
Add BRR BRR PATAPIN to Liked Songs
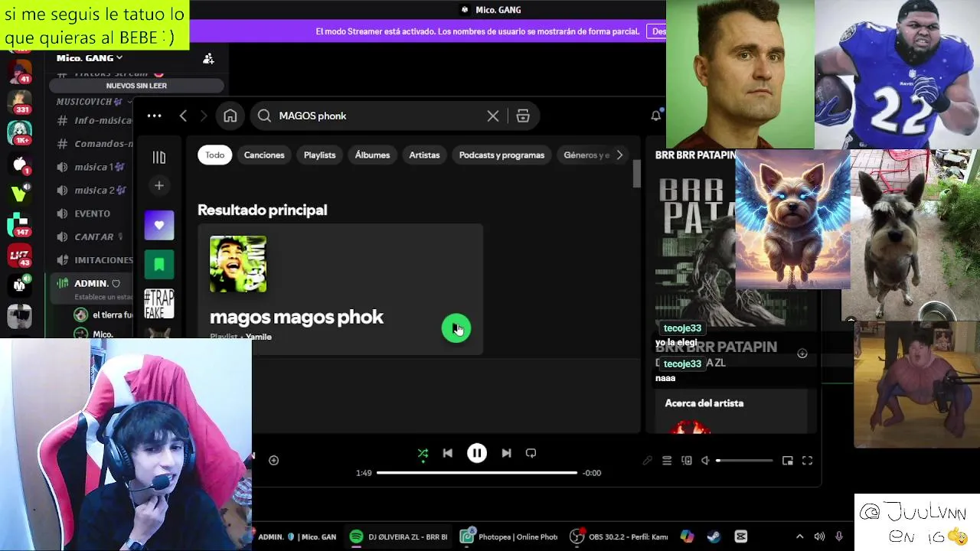click(x=802, y=354)
